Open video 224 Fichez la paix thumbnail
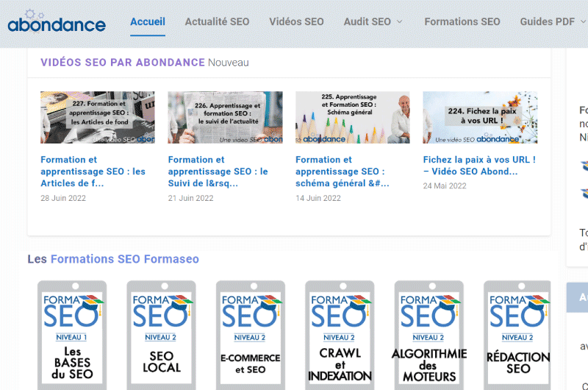588x390 pixels. pos(480,117)
